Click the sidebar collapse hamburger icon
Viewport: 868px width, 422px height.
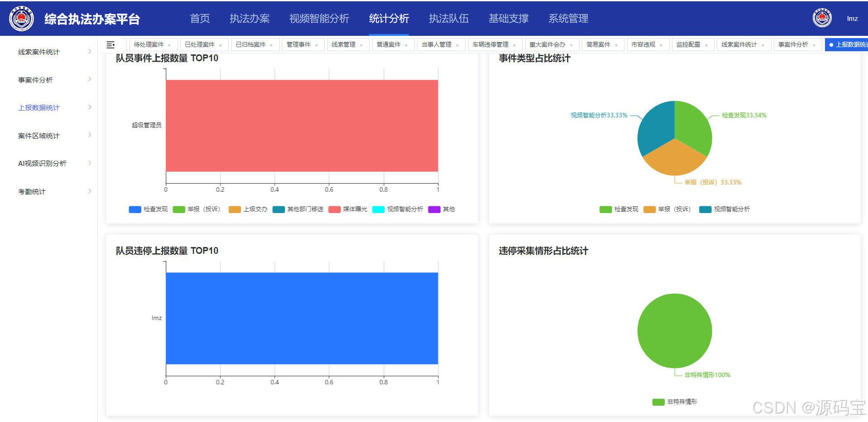110,44
